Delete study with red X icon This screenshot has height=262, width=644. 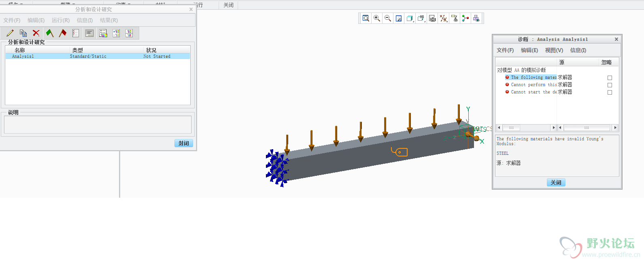click(36, 33)
